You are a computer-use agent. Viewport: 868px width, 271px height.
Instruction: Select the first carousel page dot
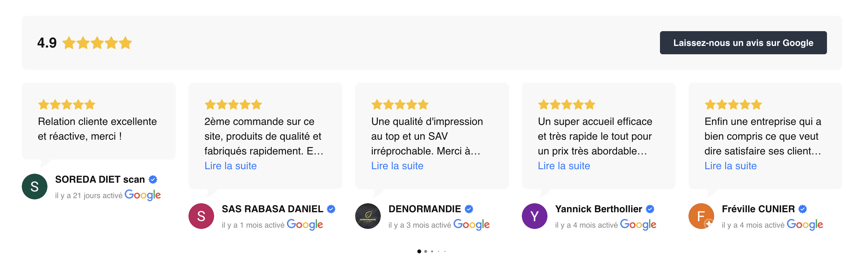(x=419, y=251)
